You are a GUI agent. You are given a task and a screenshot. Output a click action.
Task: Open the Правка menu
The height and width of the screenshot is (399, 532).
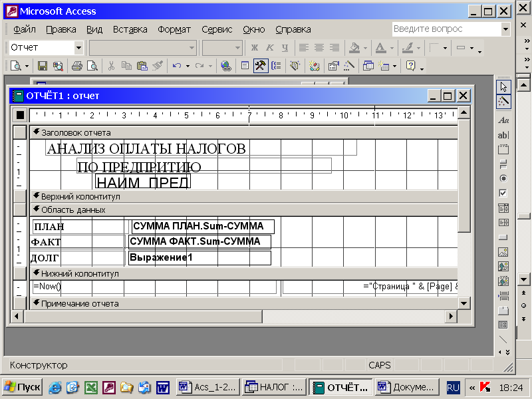[x=61, y=29]
